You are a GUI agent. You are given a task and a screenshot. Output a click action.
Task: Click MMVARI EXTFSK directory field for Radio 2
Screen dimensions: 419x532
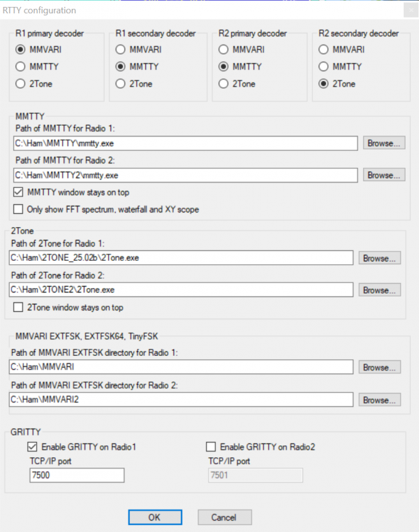pos(181,399)
